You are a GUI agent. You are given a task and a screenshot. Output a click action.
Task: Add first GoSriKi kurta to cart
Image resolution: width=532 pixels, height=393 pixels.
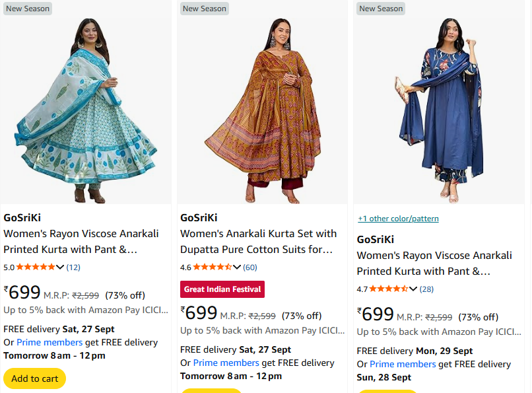coord(34,378)
